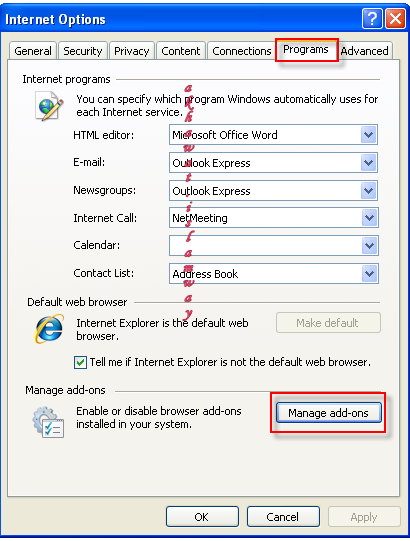
Task: Confirm settings with the OK button
Action: point(202,517)
